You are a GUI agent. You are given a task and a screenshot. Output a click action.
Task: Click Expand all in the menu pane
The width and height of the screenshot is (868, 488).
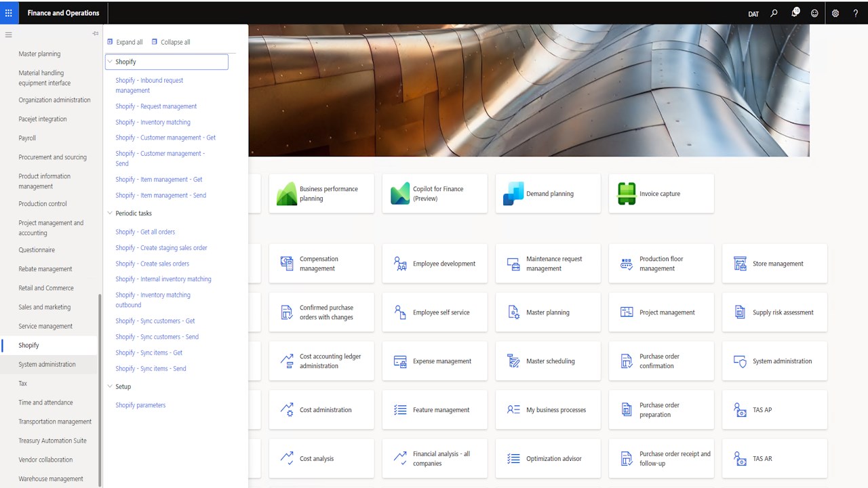click(x=125, y=42)
